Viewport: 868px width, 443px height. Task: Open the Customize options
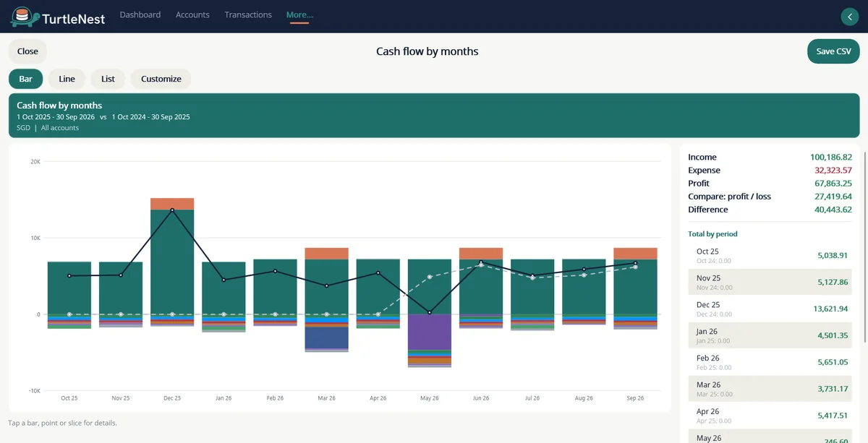tap(161, 79)
